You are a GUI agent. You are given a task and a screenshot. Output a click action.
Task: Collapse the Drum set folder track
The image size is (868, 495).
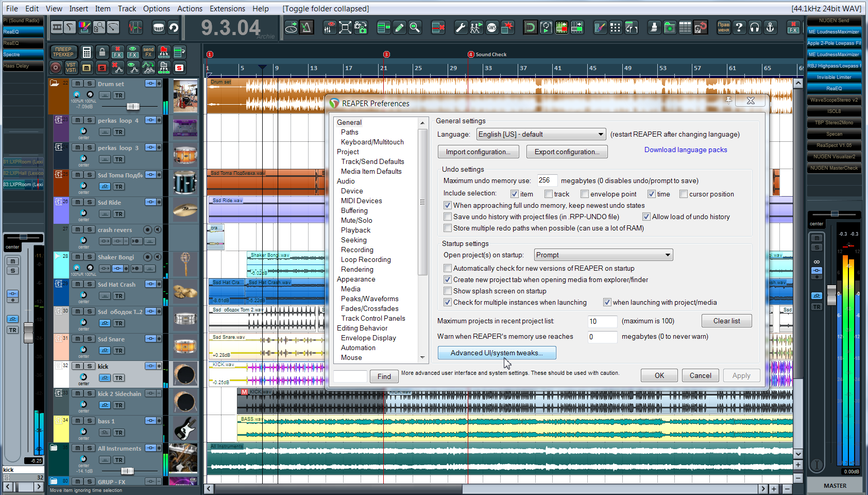pyautogui.click(x=54, y=83)
